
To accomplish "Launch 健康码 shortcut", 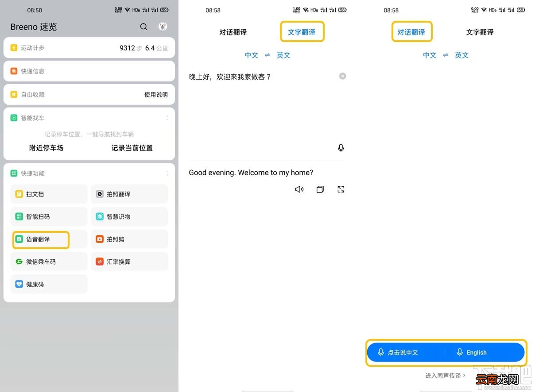I will pos(49,284).
